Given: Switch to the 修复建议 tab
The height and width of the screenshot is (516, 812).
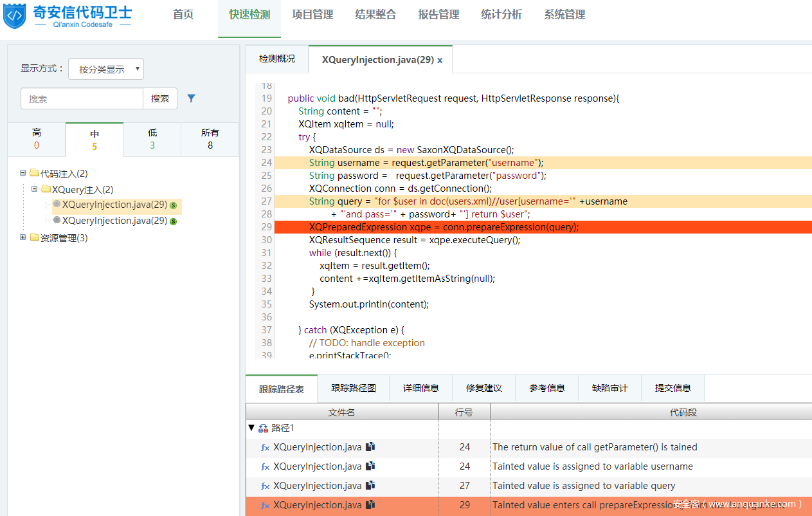Looking at the screenshot, I should [483, 388].
